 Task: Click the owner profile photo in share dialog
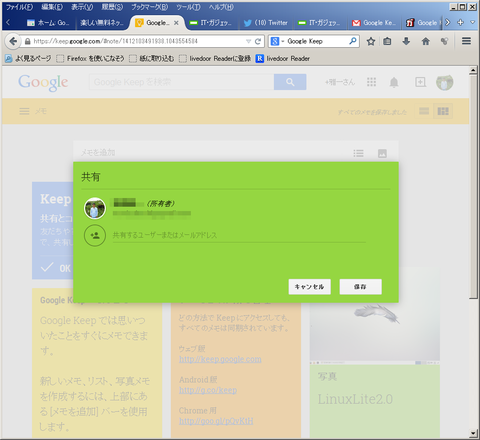point(95,208)
